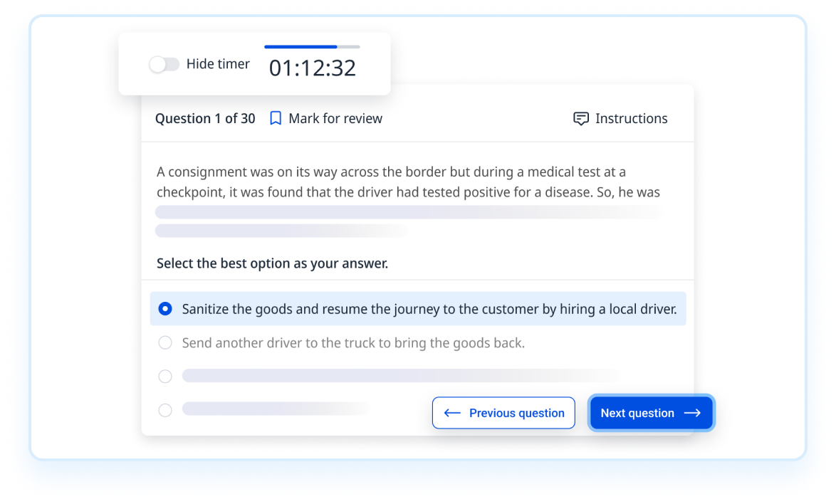Image resolution: width=836 pixels, height=504 pixels.
Task: Open the Instructions text link
Action: [x=632, y=119]
